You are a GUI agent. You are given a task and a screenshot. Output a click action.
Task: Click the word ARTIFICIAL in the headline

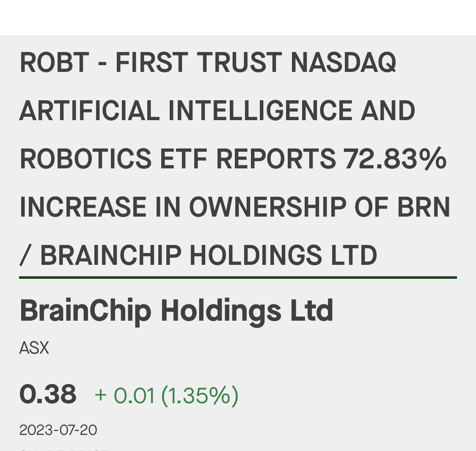[x=89, y=111]
